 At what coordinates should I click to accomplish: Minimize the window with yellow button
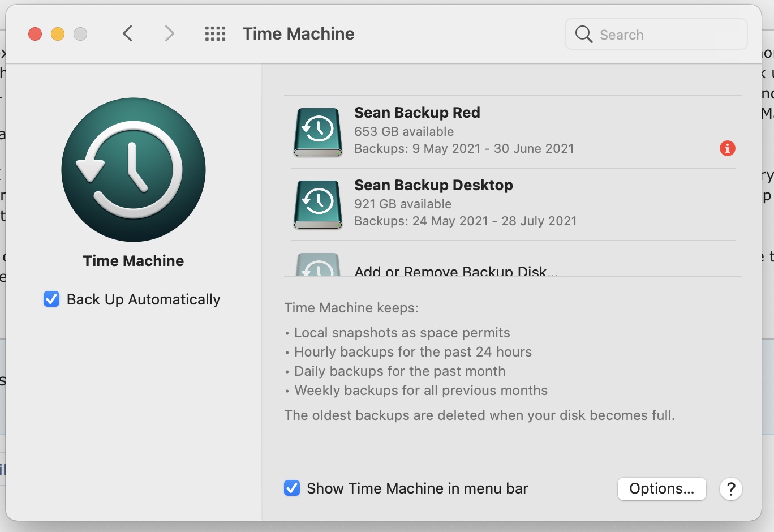(x=58, y=34)
